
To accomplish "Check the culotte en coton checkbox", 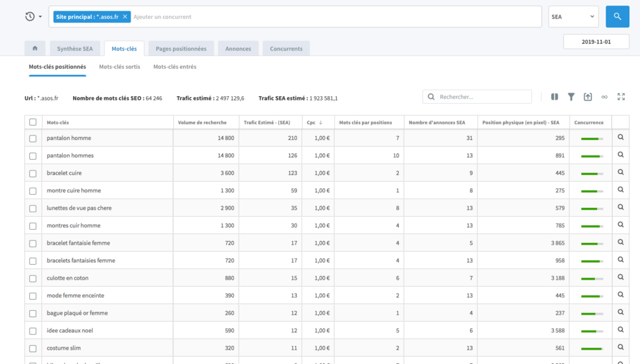I will (33, 279).
